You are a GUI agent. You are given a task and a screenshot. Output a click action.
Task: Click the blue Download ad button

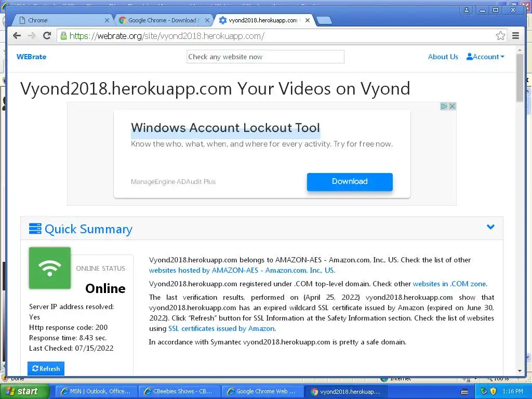pyautogui.click(x=350, y=181)
